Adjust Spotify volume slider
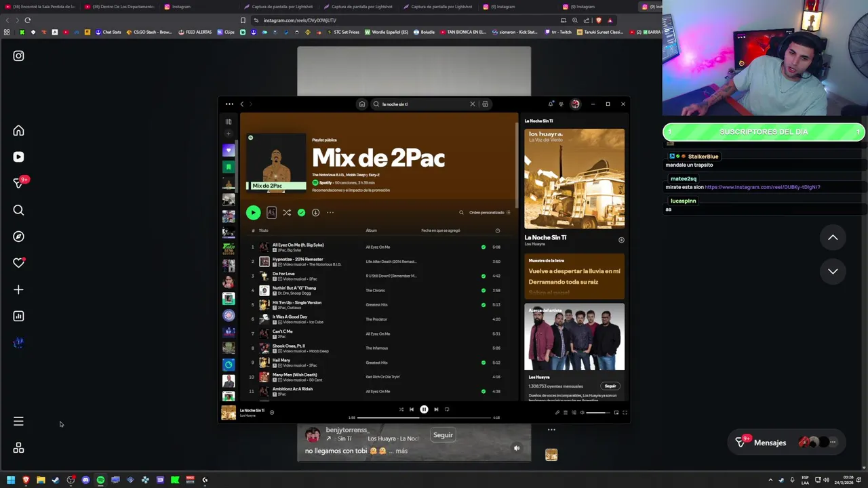Screen dimensions: 868x488 point(597,413)
